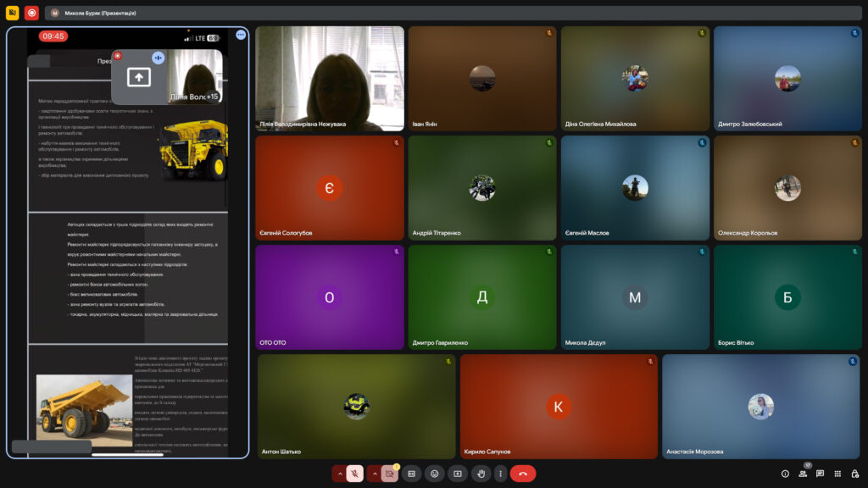Click the yellow dump truck image in the presentation
The height and width of the screenshot is (488, 868).
click(x=193, y=150)
